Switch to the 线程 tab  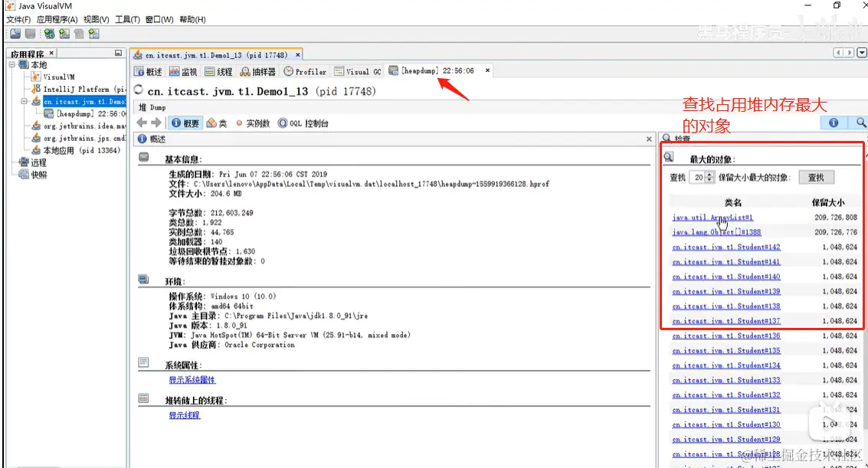218,71
